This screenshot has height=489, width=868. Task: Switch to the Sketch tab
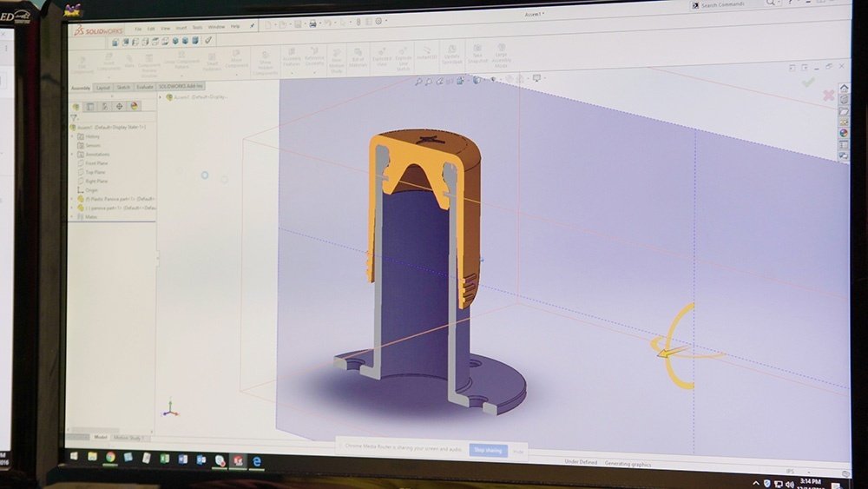(x=123, y=87)
